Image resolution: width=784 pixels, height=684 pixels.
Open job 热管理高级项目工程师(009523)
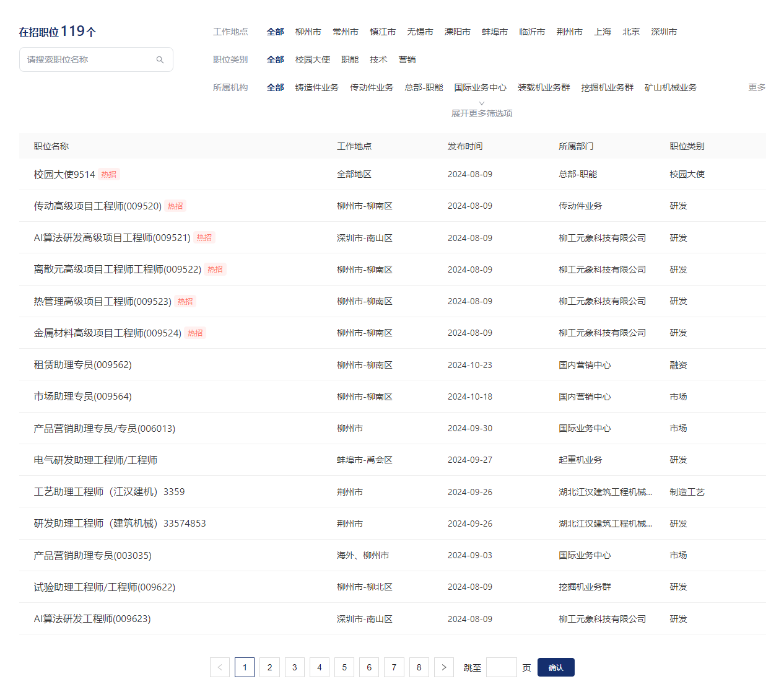pyautogui.click(x=103, y=302)
